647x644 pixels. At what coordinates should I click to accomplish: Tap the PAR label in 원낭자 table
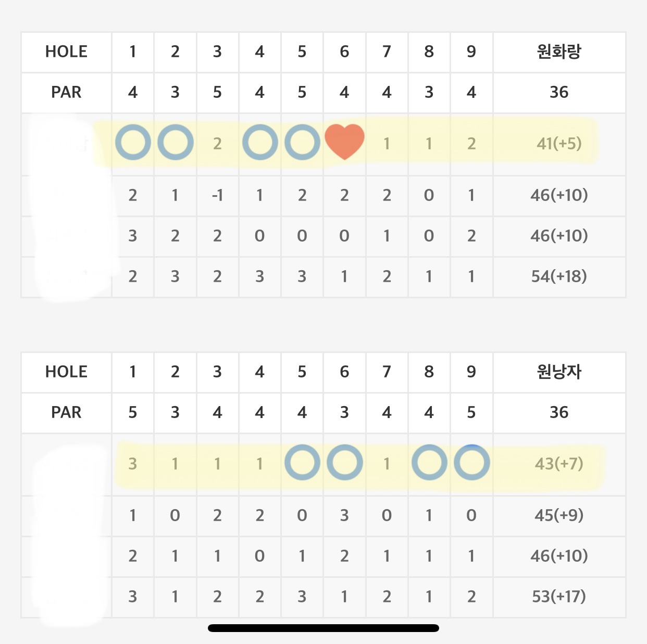[x=66, y=412]
